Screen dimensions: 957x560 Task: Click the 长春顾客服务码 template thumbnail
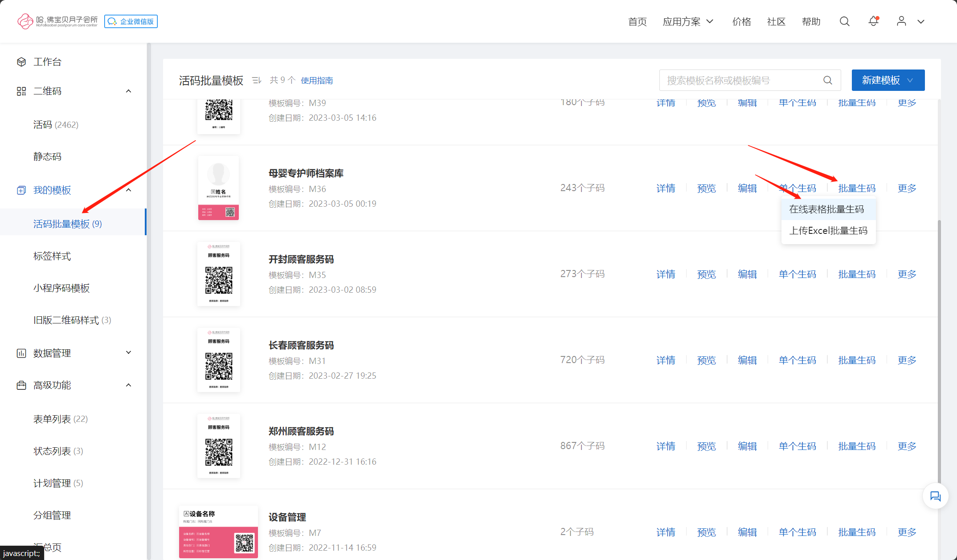[219, 360]
